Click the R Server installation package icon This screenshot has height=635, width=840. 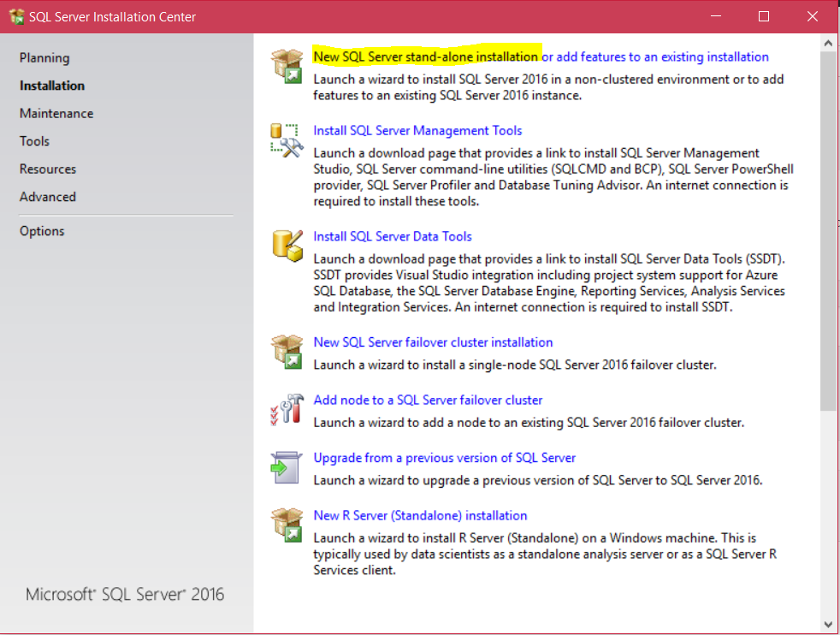tap(287, 523)
